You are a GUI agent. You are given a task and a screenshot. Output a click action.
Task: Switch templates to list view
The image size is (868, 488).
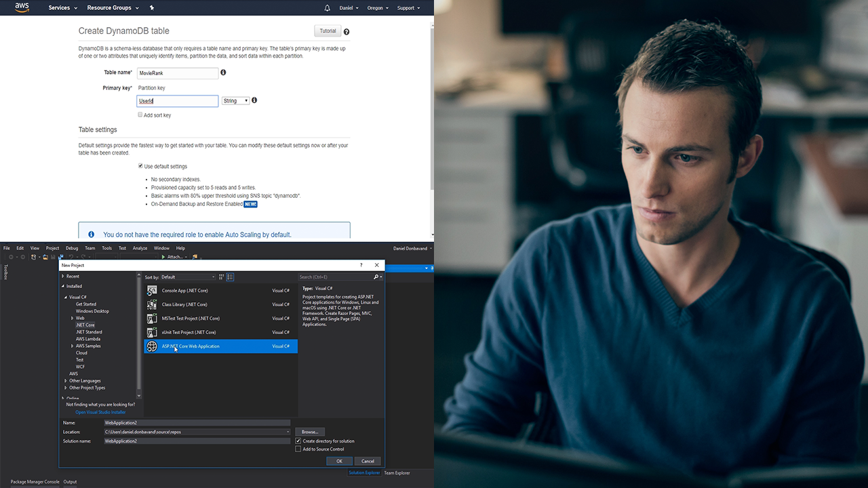230,277
